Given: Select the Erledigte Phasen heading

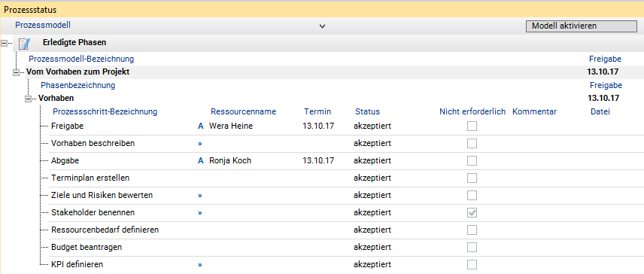Looking at the screenshot, I should coord(74,42).
